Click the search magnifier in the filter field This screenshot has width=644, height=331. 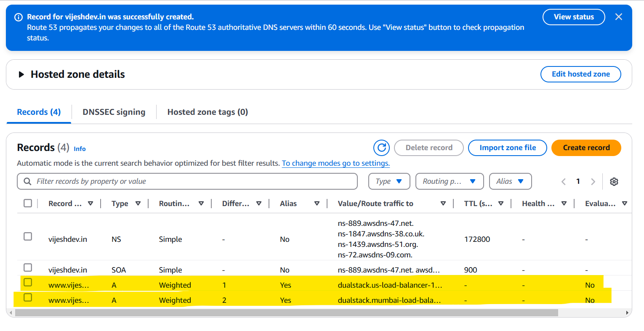pyautogui.click(x=27, y=181)
